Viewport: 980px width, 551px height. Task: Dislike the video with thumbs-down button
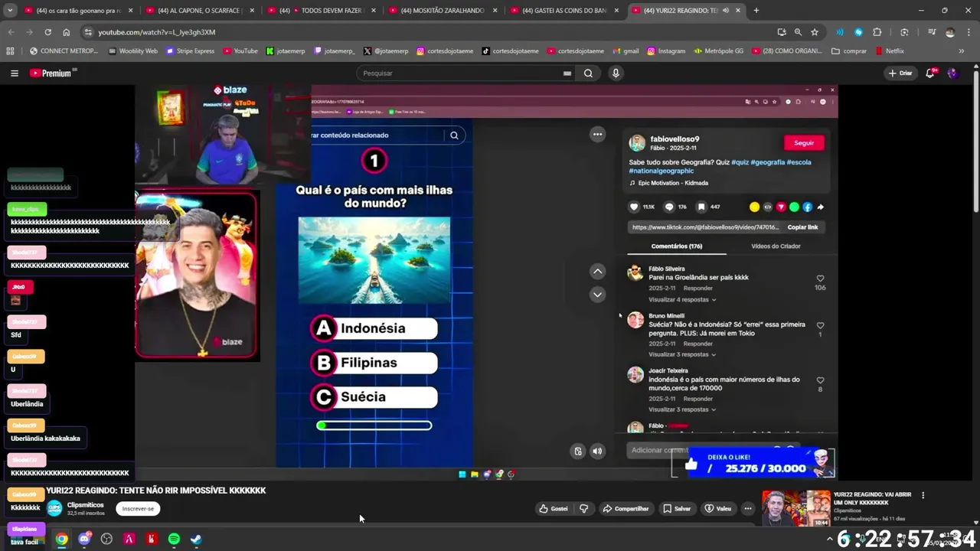584,509
